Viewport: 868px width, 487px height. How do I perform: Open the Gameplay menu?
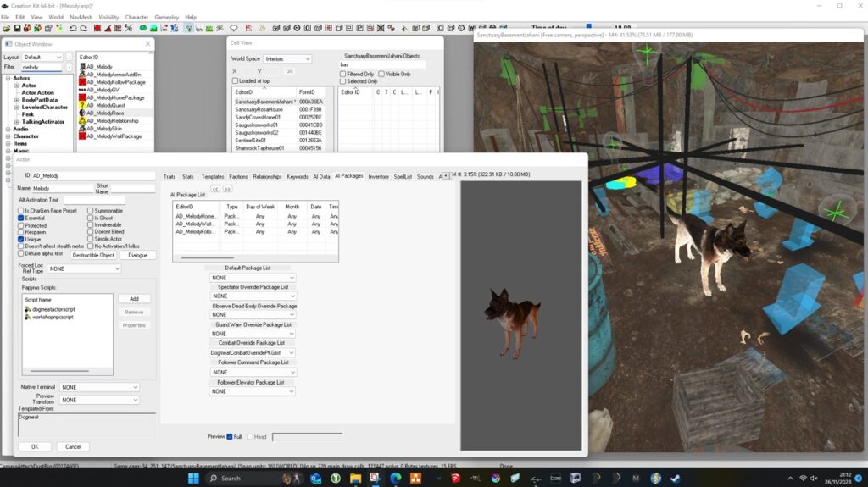click(x=167, y=17)
